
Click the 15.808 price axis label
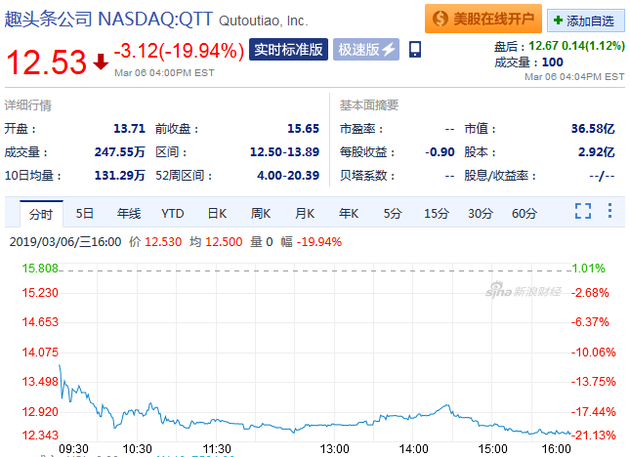click(x=40, y=268)
